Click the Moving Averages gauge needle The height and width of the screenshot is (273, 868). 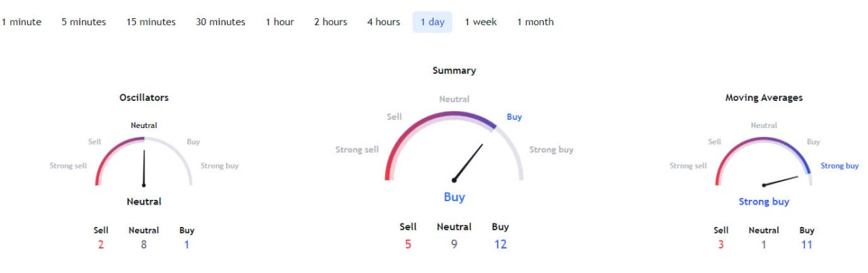click(x=781, y=181)
